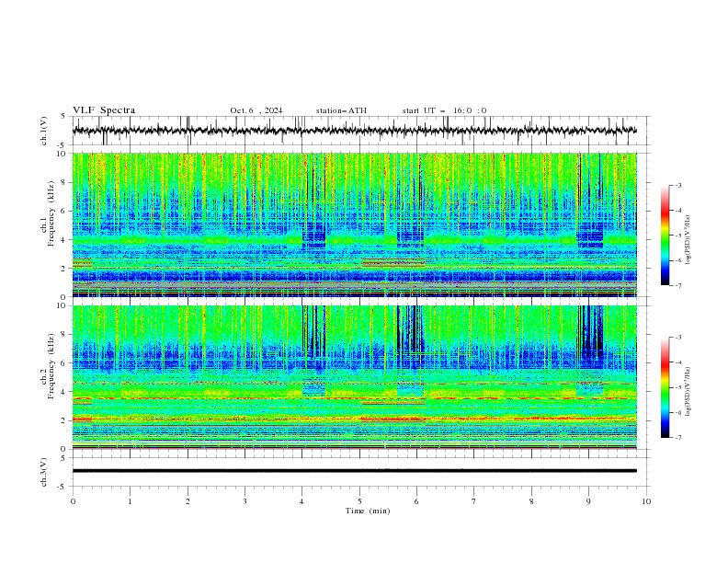
Task: Select the date text "Oct. 6 , 2024"
Action: [256, 110]
